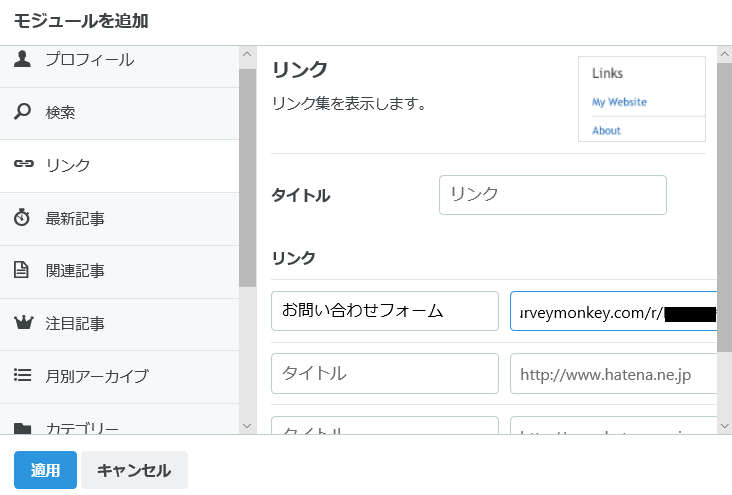Click the second row タイトル input field
This screenshot has height=495, width=732.
tap(385, 374)
